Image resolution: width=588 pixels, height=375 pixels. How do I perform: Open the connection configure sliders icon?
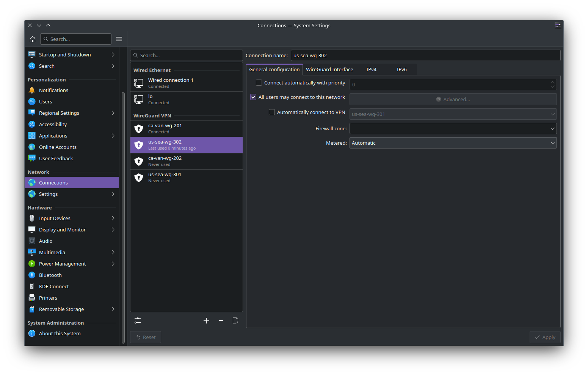pyautogui.click(x=138, y=320)
